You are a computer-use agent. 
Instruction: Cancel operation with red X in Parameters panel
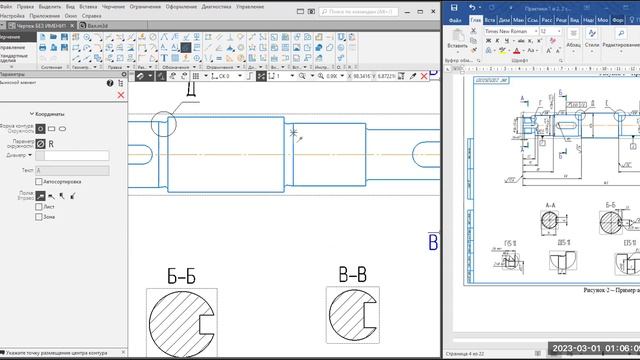point(121,95)
